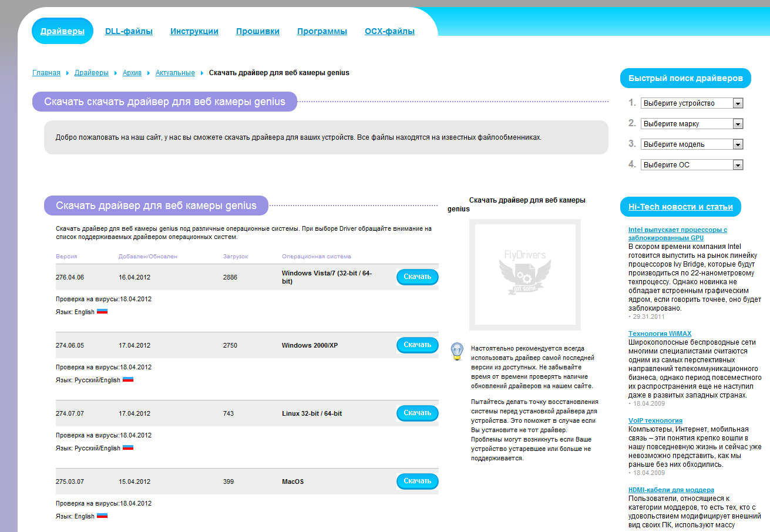
Task: Click the date 15.04.2012
Action: tap(135, 482)
